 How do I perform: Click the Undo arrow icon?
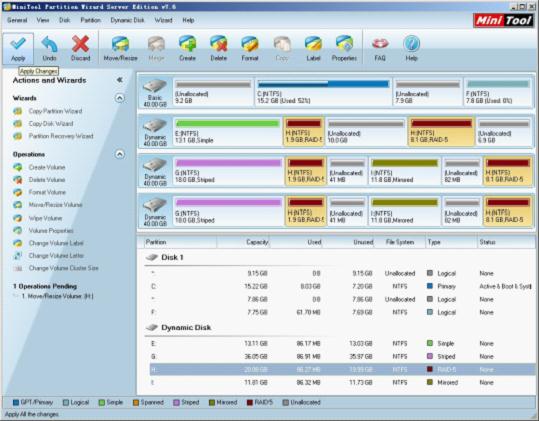[49, 44]
